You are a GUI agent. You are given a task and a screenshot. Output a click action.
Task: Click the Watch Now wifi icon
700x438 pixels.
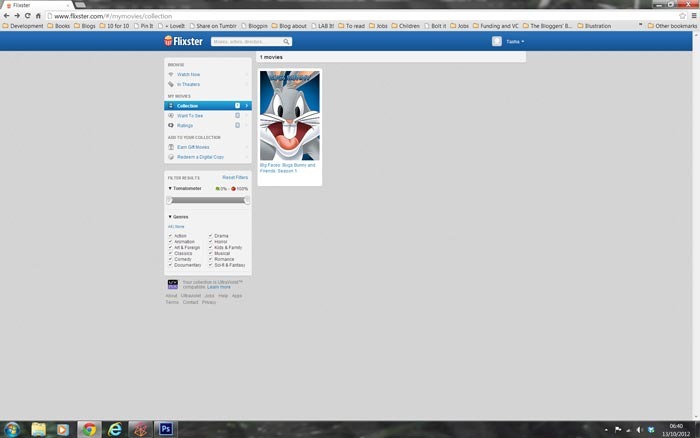171,74
